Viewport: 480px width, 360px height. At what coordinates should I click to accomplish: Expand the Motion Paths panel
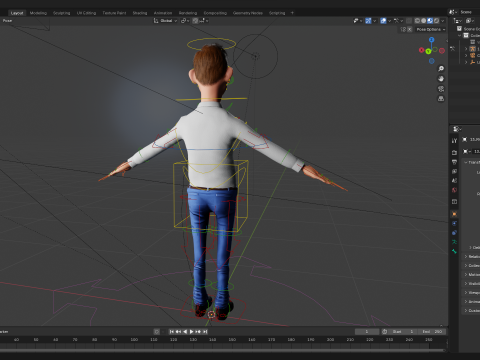[466, 274]
